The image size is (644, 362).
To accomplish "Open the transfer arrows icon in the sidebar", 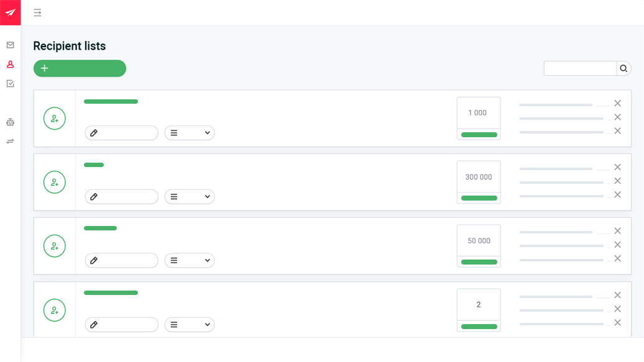I will pos(10,141).
